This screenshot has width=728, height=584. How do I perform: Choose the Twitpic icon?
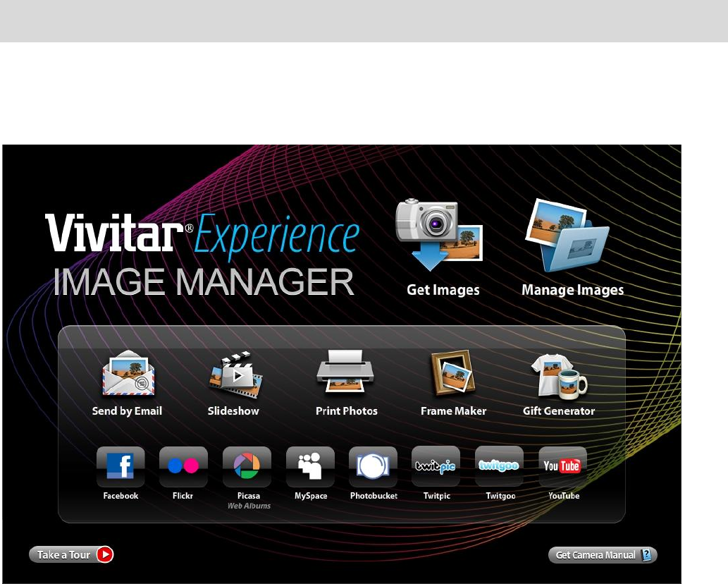click(x=436, y=466)
